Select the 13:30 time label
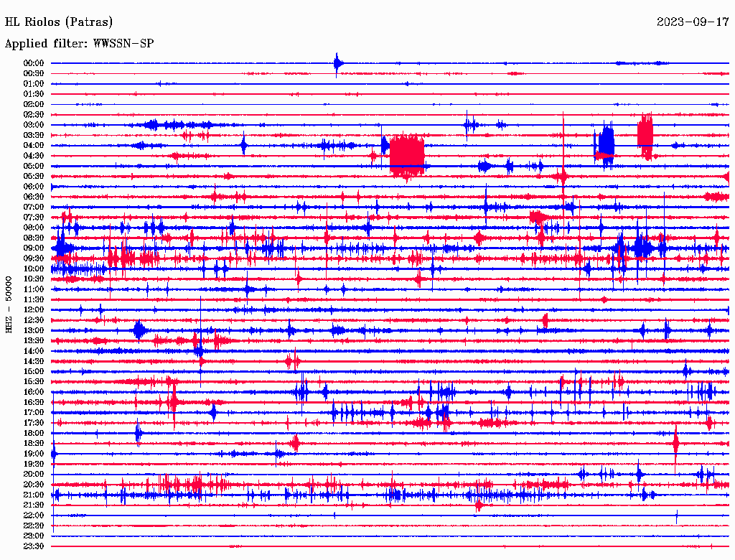This screenshot has height=560, width=735. coord(34,340)
